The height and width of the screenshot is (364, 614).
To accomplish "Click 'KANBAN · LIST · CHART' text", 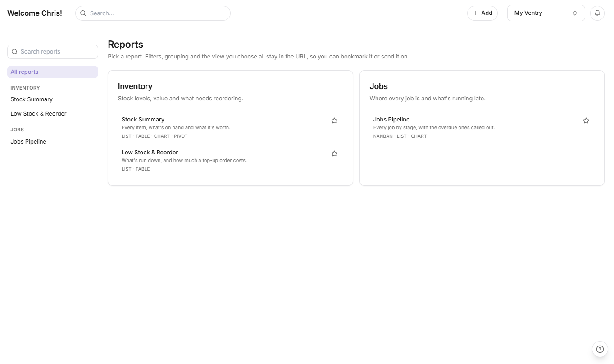I will click(400, 136).
